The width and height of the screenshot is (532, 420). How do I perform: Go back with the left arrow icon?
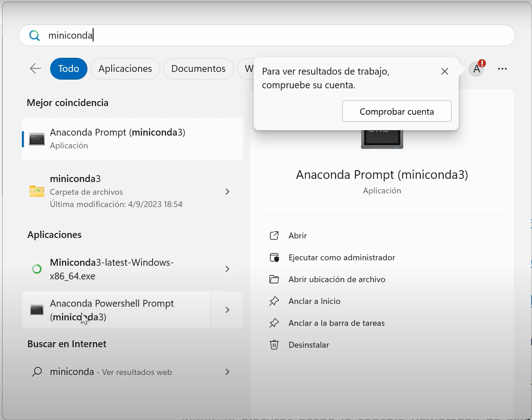tap(35, 68)
